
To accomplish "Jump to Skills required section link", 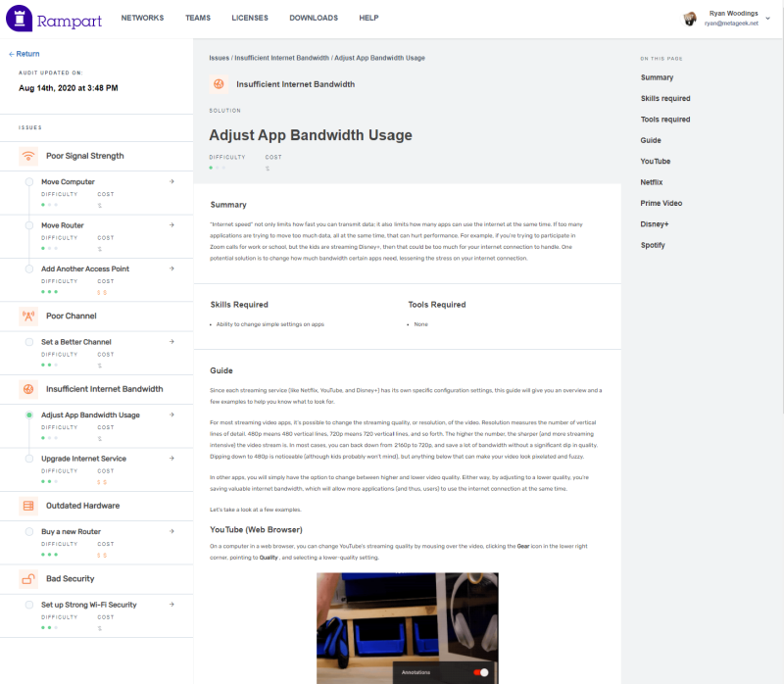I will point(665,99).
